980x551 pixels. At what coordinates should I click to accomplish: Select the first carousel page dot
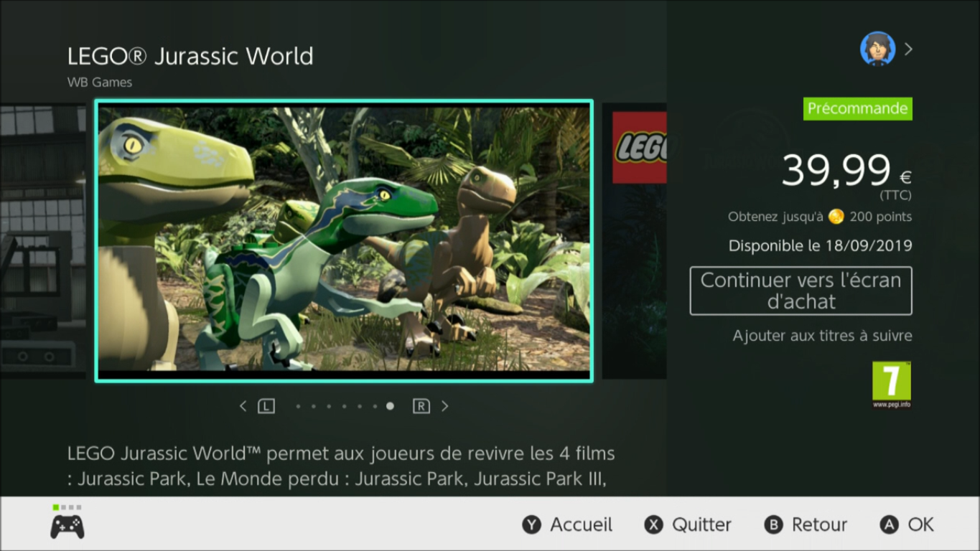pyautogui.click(x=298, y=406)
